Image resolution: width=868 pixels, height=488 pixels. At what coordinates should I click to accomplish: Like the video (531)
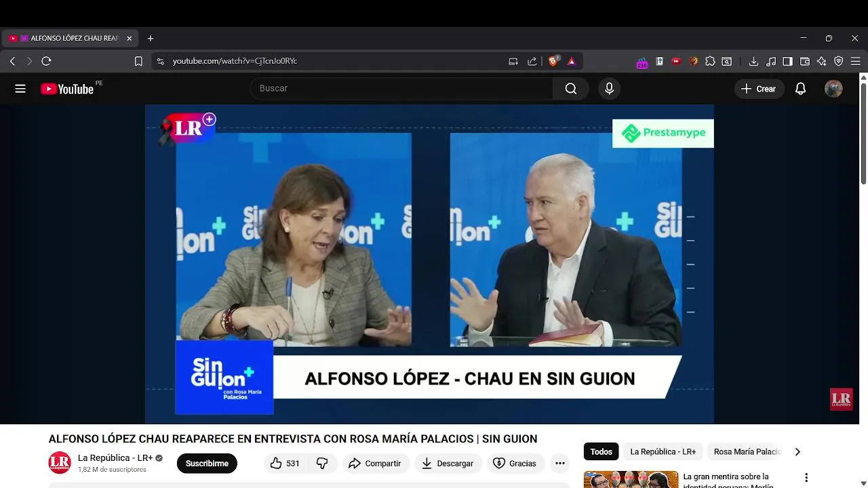[285, 464]
